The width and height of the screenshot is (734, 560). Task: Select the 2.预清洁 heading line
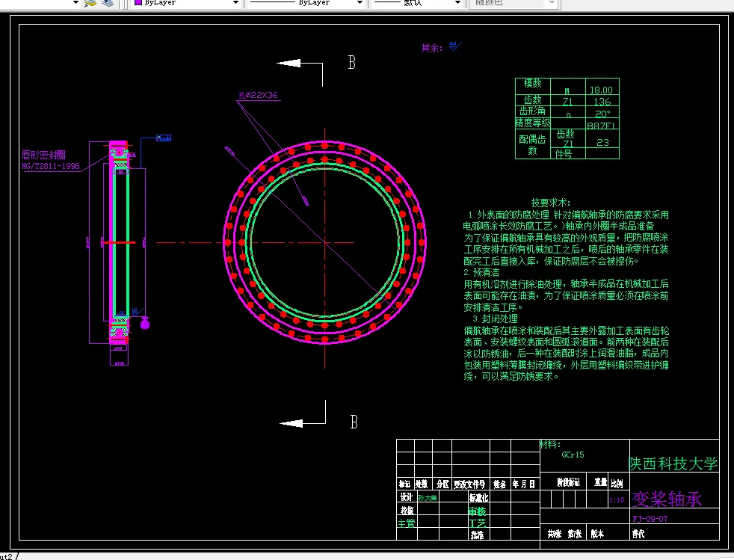(481, 272)
